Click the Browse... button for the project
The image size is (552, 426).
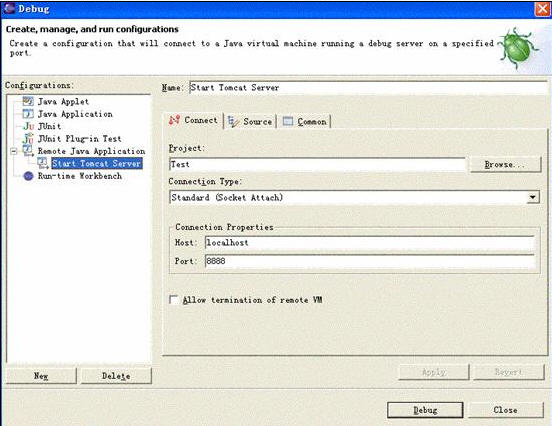coord(505,164)
